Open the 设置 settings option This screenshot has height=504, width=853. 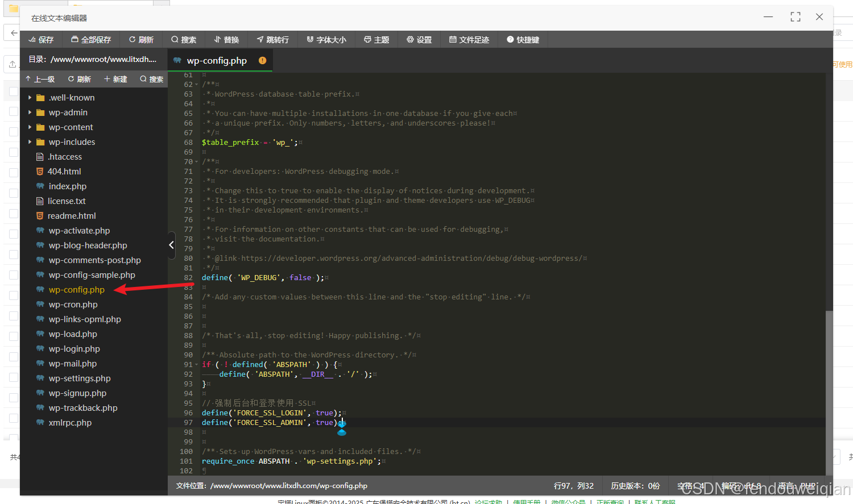coord(419,40)
